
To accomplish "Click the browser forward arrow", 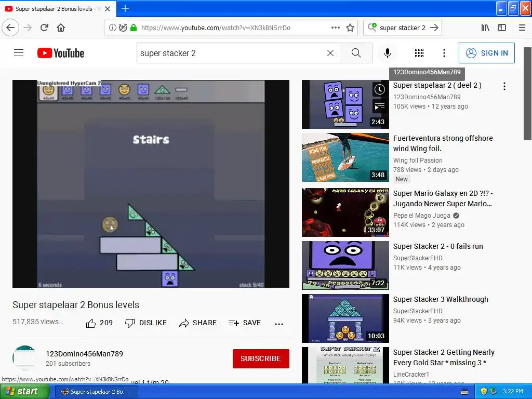I will tap(28, 28).
